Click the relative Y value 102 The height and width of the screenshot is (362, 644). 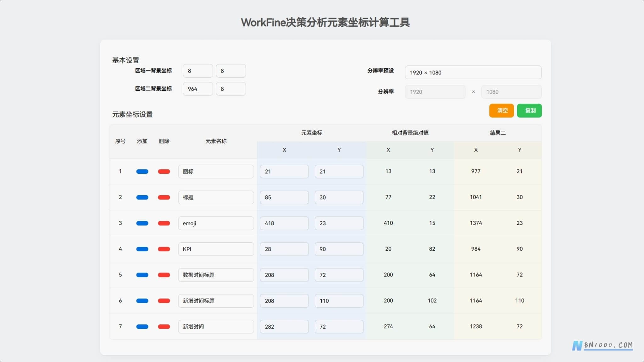[x=432, y=300]
